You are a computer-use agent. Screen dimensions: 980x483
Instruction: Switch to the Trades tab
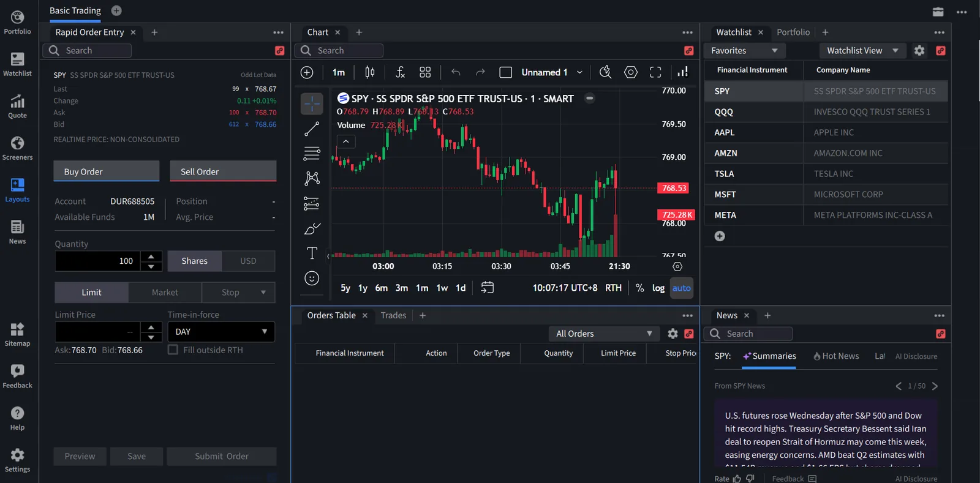tap(393, 315)
